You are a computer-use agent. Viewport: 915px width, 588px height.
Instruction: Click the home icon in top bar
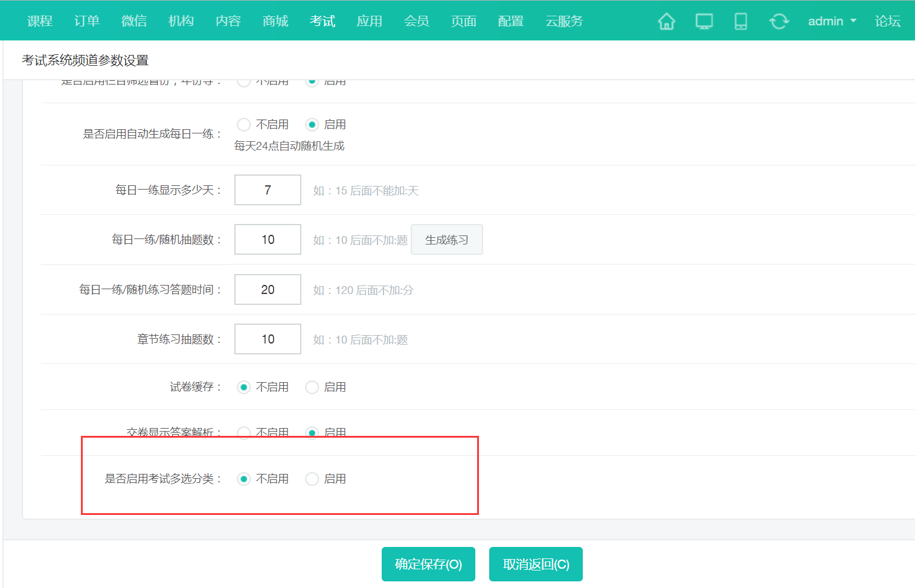[666, 21]
